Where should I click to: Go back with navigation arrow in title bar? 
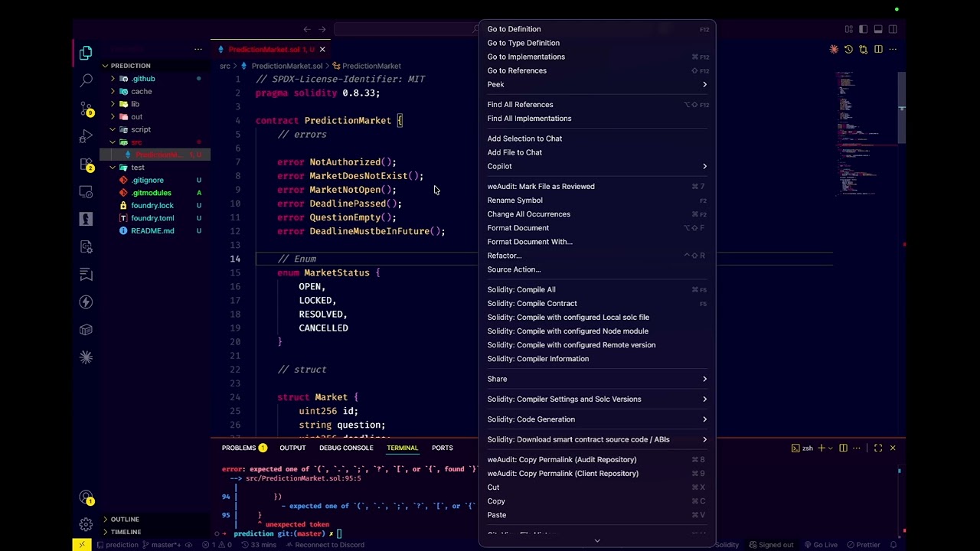tap(307, 29)
